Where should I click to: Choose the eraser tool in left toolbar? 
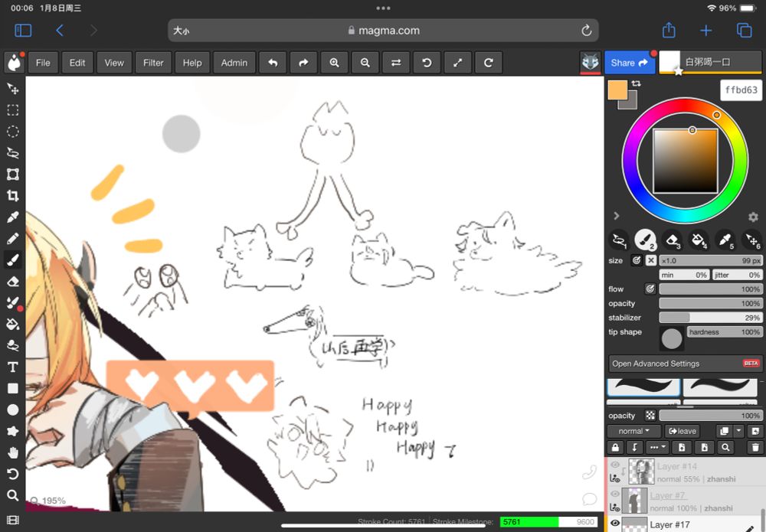coord(12,282)
